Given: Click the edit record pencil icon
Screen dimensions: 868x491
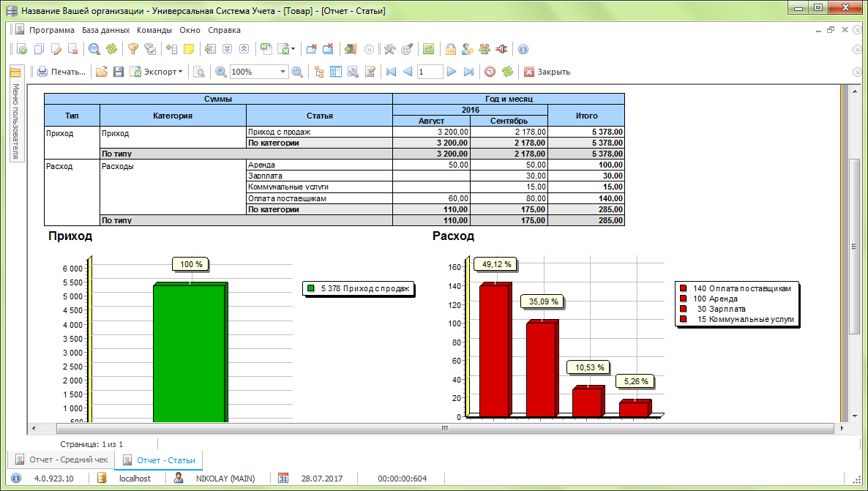Looking at the screenshot, I should [x=56, y=49].
